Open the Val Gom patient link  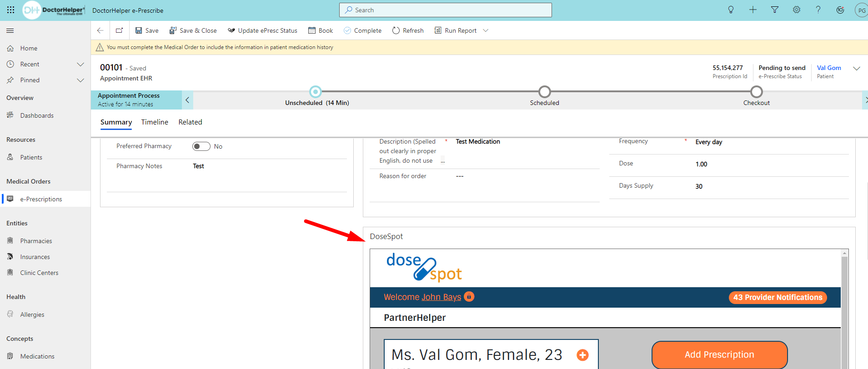tap(829, 68)
